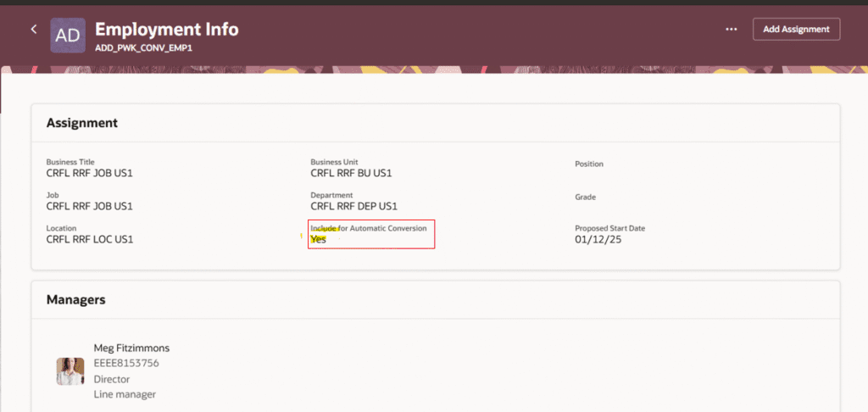Open the three-dots more actions menu
Screen dimensions: 868x412
click(x=732, y=30)
